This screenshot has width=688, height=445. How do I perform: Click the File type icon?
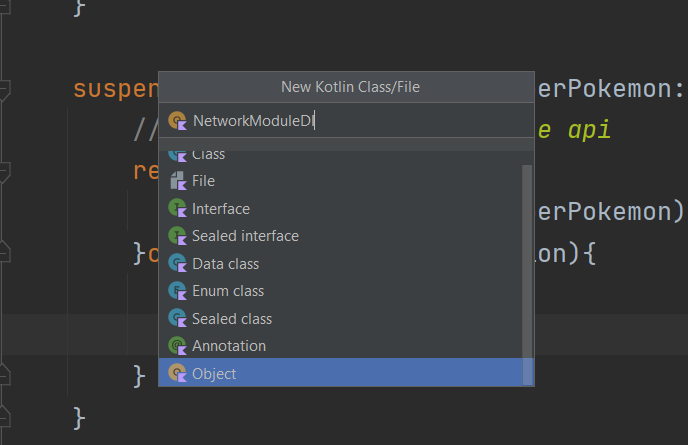click(x=178, y=181)
